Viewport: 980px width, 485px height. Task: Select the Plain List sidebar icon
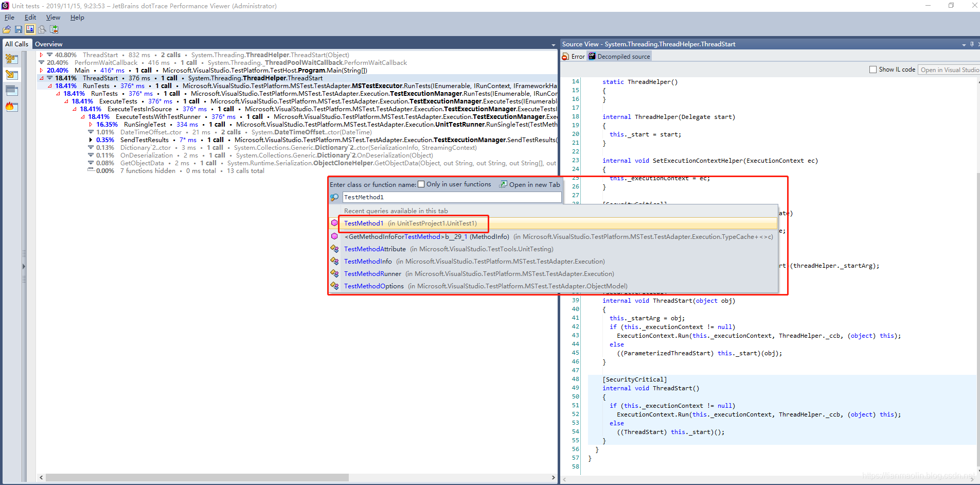11,91
